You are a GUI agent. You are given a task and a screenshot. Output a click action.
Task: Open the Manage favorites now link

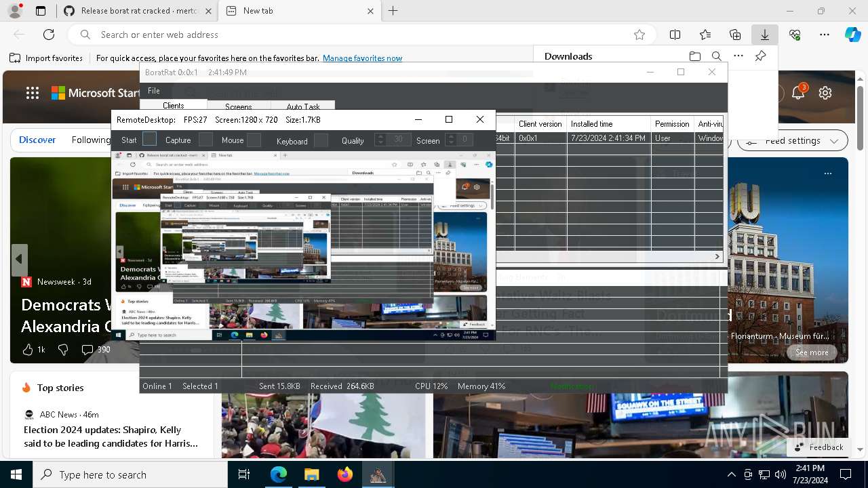(362, 58)
